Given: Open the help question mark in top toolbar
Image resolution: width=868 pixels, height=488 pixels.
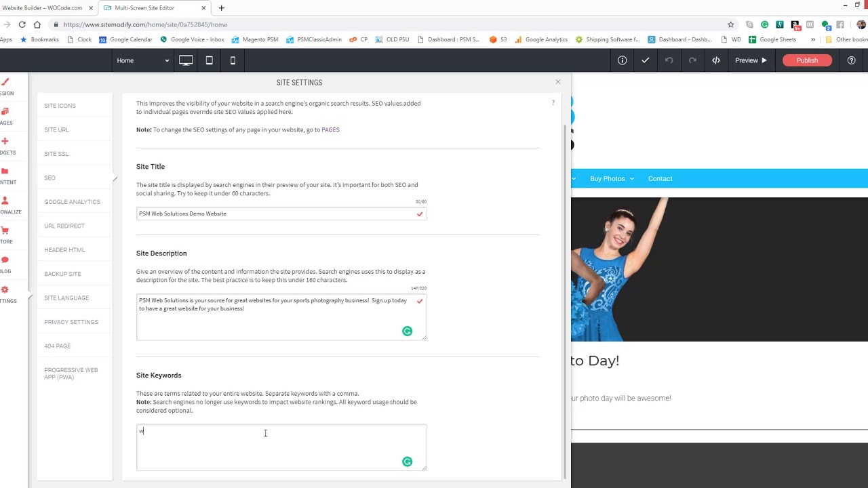Looking at the screenshot, I should click(x=852, y=60).
